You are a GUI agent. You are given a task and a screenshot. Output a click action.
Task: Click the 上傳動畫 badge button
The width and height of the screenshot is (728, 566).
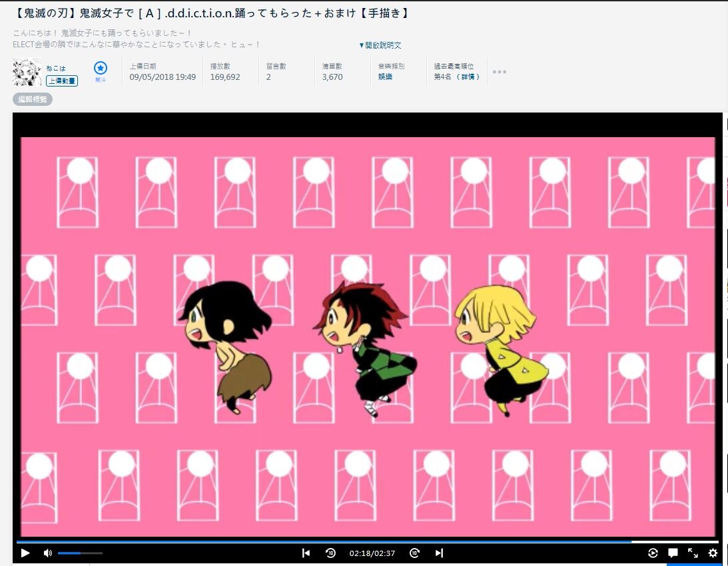click(x=62, y=81)
